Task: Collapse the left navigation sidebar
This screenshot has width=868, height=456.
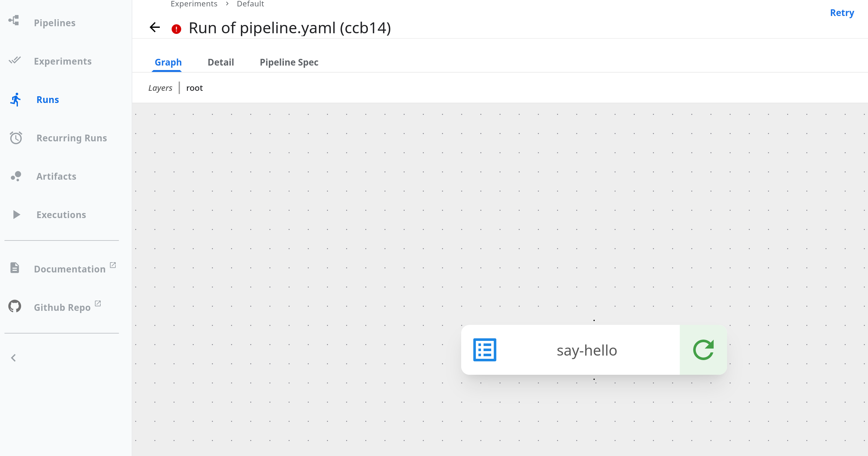Action: (13, 358)
